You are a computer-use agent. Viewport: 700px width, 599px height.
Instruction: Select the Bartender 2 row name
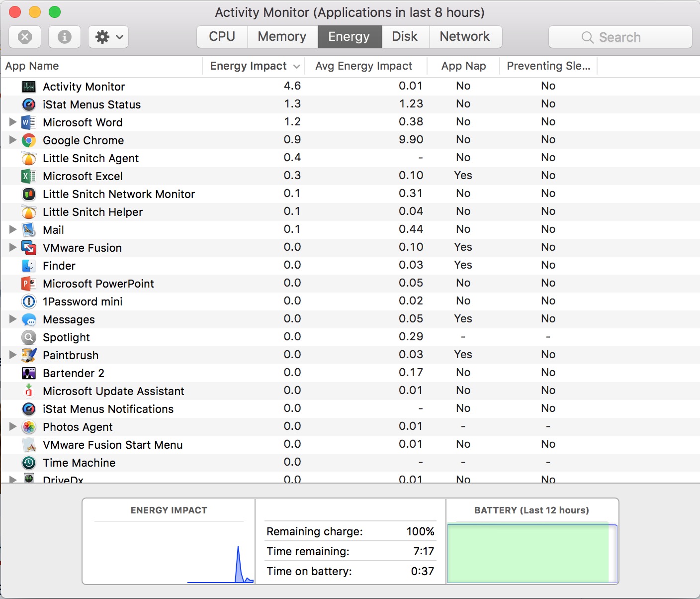tap(74, 373)
